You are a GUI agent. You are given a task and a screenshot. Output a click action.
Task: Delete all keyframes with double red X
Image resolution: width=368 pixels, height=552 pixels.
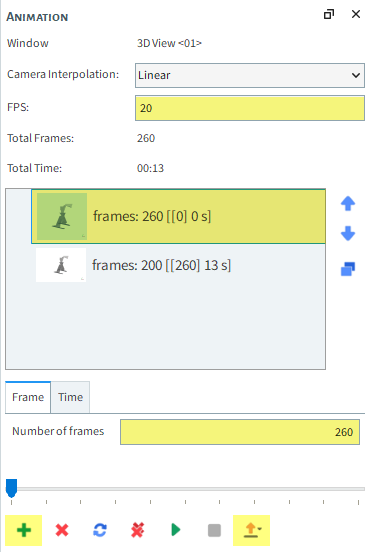[x=138, y=530]
